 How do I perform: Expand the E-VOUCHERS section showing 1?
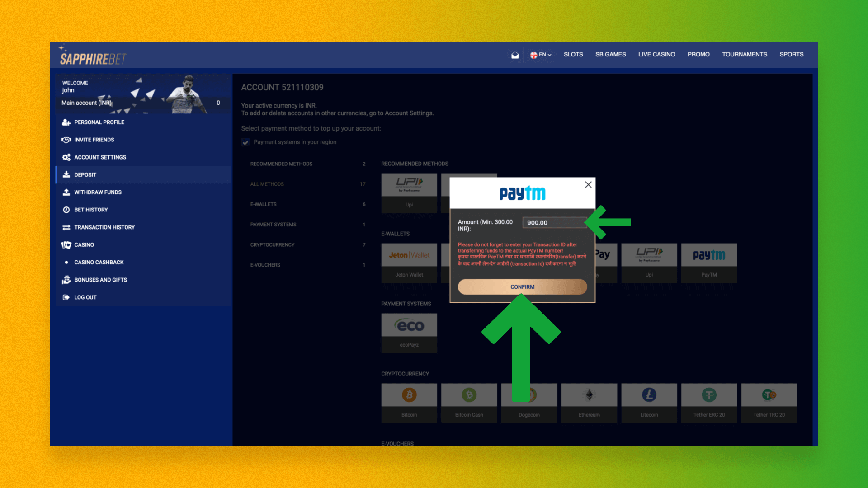click(x=307, y=264)
